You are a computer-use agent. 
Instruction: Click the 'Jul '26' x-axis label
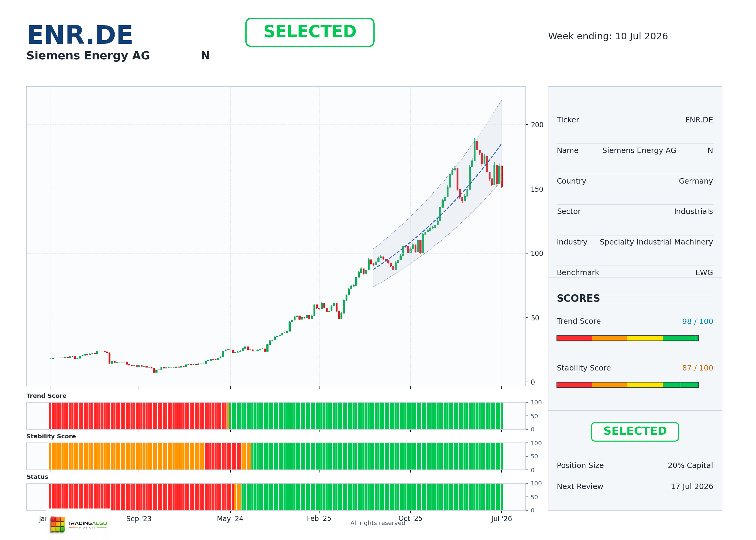(x=501, y=518)
